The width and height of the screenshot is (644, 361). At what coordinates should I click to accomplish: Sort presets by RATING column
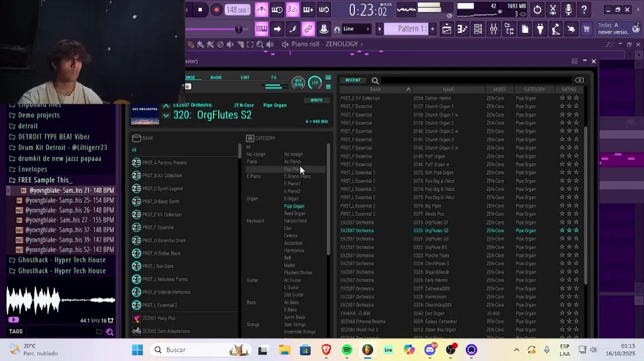click(569, 89)
